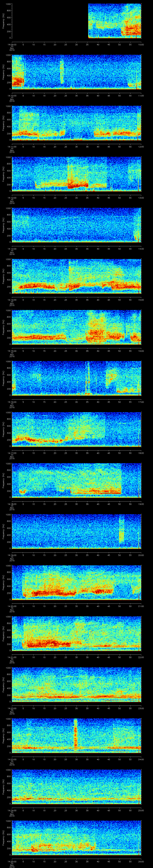The width and height of the screenshot is (153, 868).
Task: Click the 14:11:00 time axis label
Action: 12,147
